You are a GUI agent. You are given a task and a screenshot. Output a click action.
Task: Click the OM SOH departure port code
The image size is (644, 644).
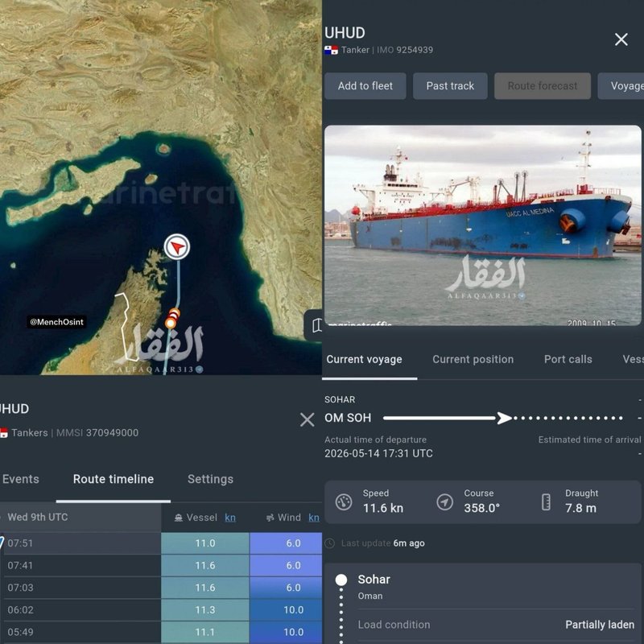pos(348,418)
